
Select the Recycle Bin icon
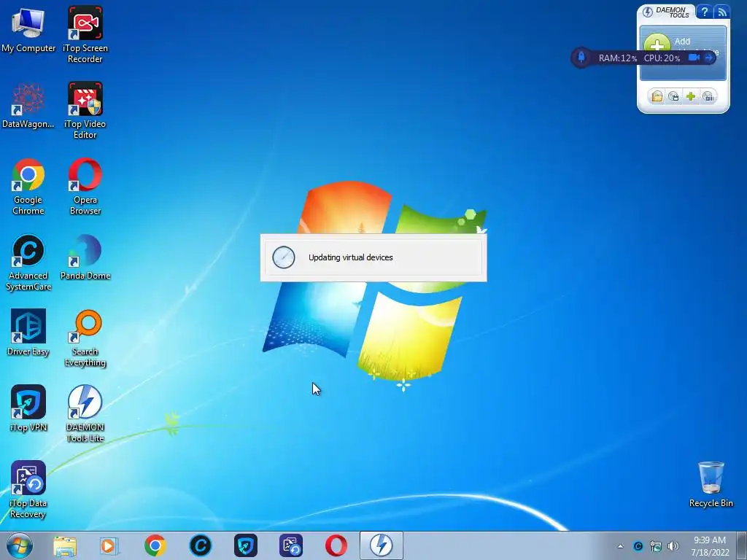click(711, 484)
